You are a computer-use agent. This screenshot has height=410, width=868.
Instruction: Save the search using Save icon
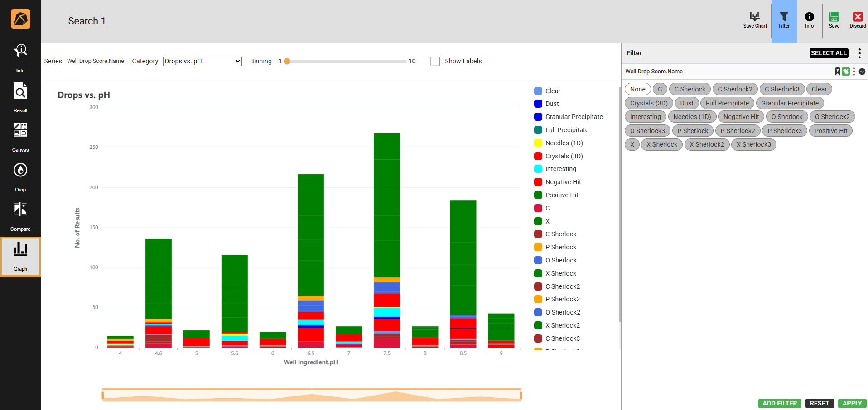click(x=834, y=20)
